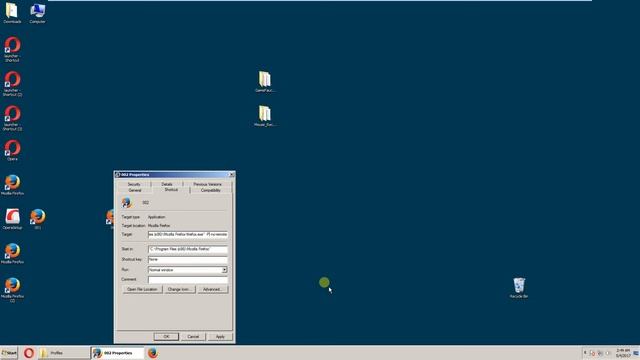Select the desktop folder starting with 'Mouse'

point(264,116)
